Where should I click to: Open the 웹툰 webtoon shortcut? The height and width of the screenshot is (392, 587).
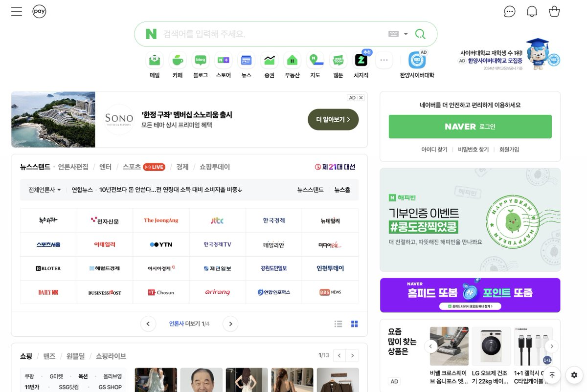[338, 65]
